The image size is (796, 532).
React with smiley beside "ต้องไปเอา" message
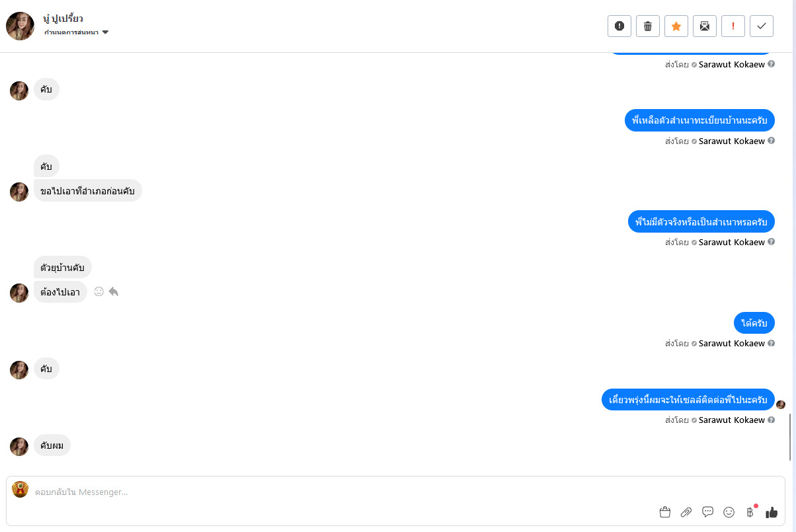(99, 291)
